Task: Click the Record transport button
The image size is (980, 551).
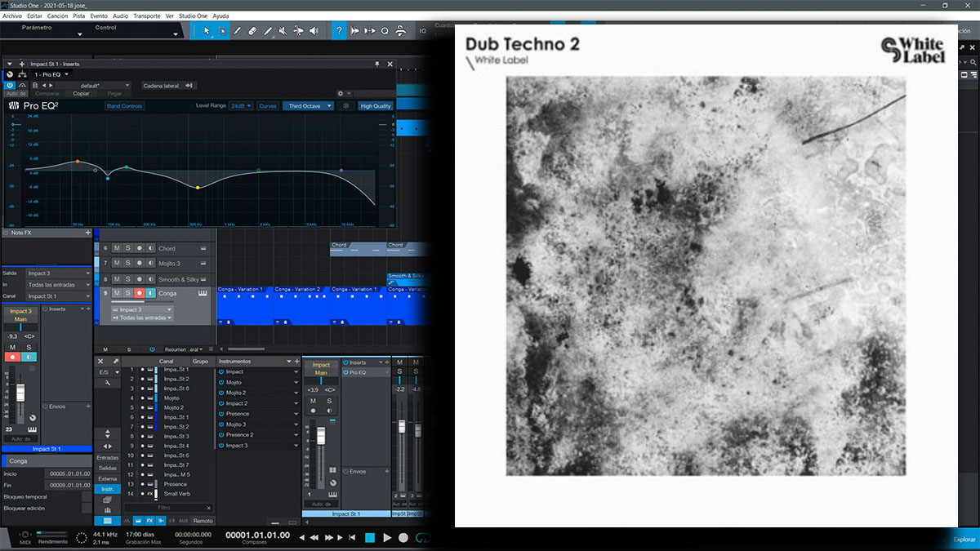Action: coord(403,538)
